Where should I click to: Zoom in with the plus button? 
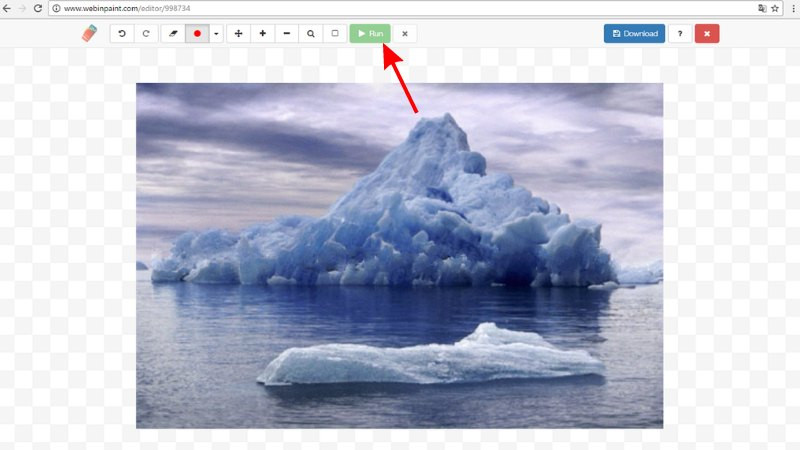tap(262, 33)
